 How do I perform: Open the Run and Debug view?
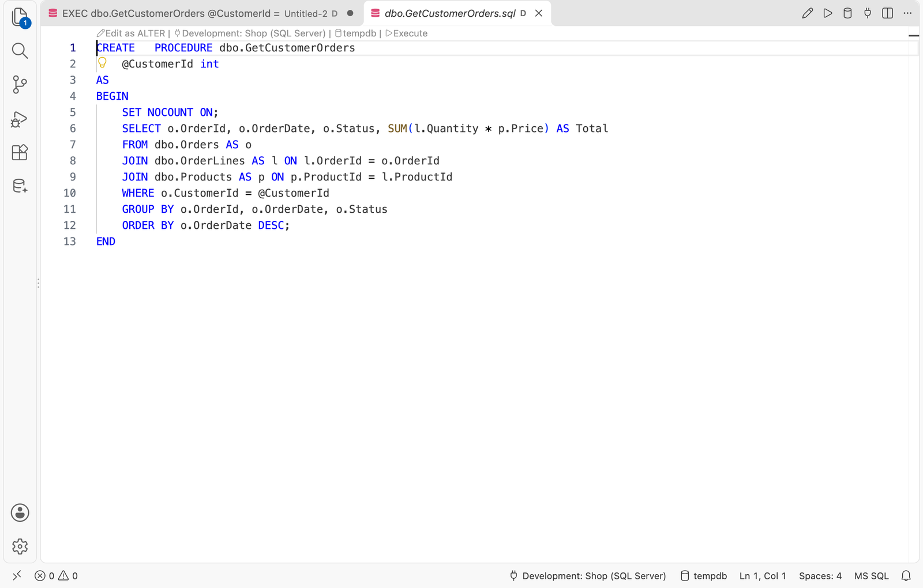tap(20, 119)
